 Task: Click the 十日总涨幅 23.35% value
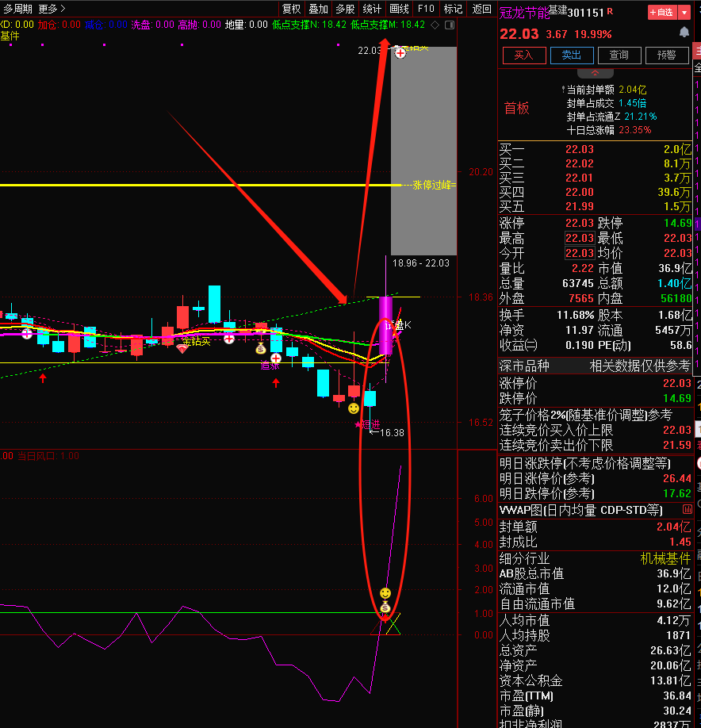click(x=635, y=130)
